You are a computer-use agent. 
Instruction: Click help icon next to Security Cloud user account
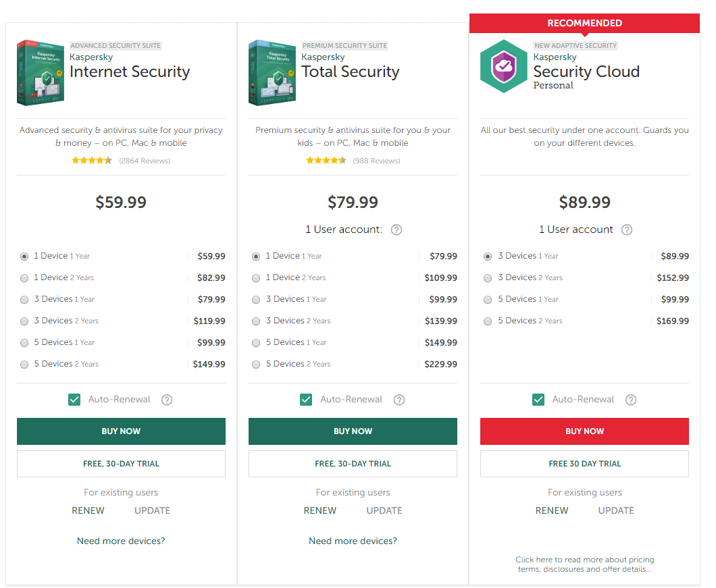(x=627, y=230)
